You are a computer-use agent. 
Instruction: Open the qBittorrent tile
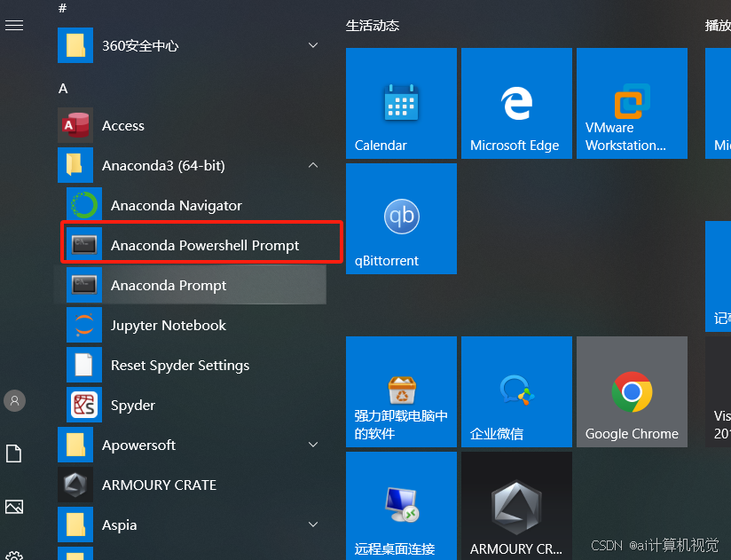[x=401, y=218]
